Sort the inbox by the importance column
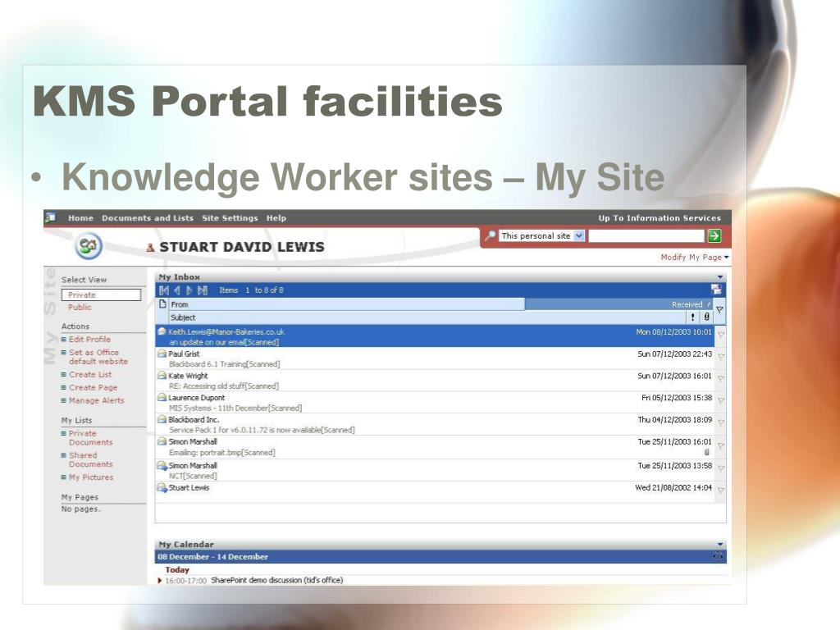The image size is (840, 630). click(x=692, y=317)
